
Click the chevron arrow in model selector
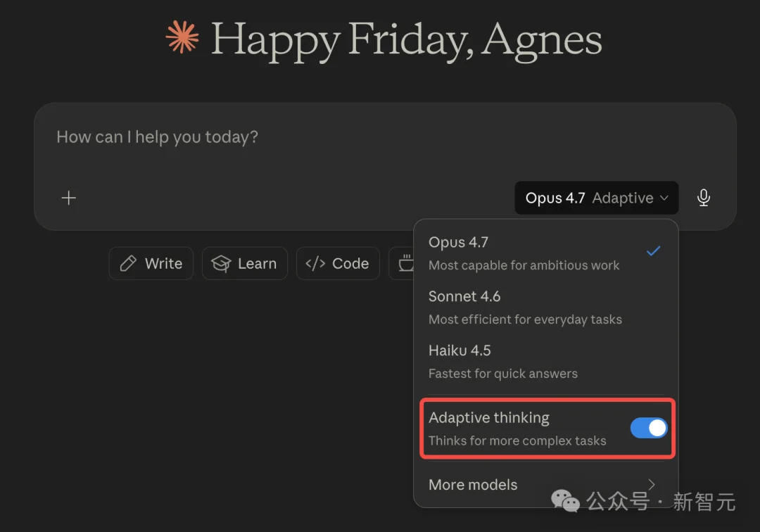pos(664,198)
